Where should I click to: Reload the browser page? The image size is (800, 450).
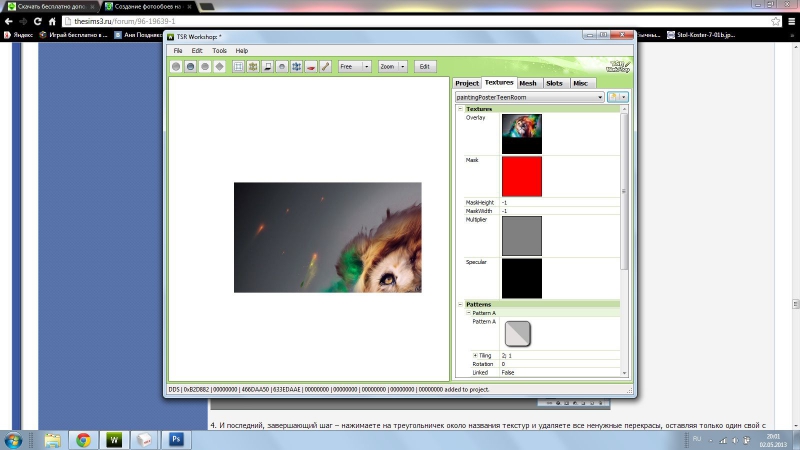tap(37, 21)
